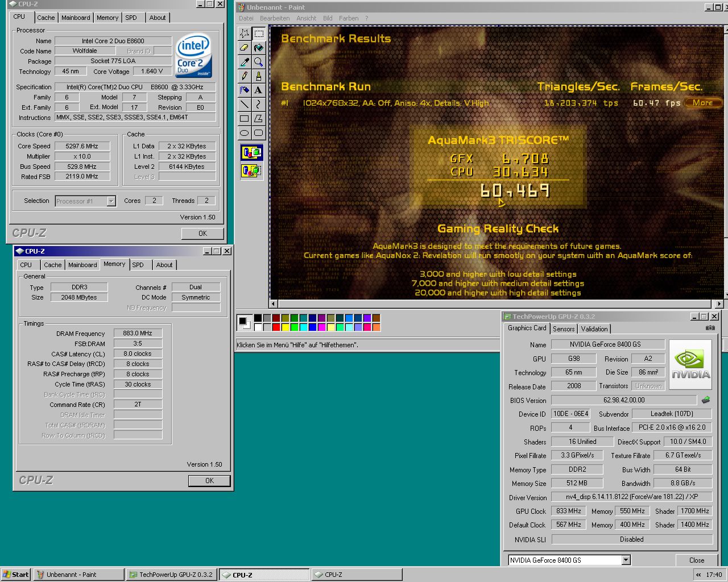
Task: Switch to Unbenannt - Paint in the taskbar
Action: 78,575
